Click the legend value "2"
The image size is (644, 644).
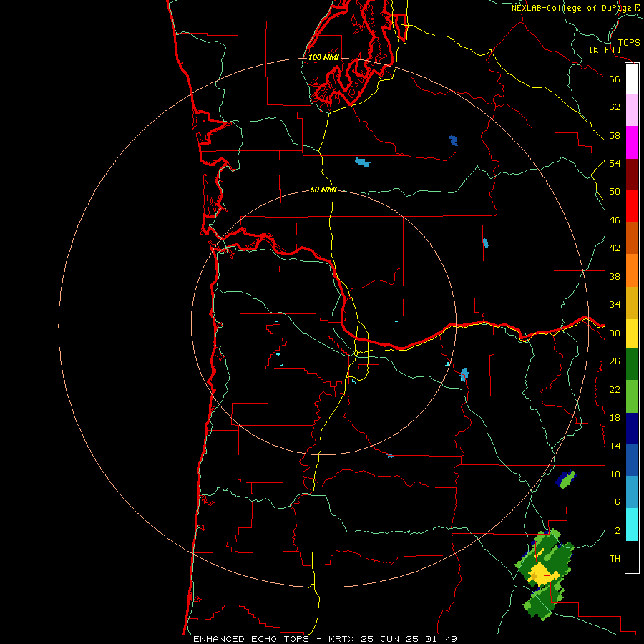point(618,531)
